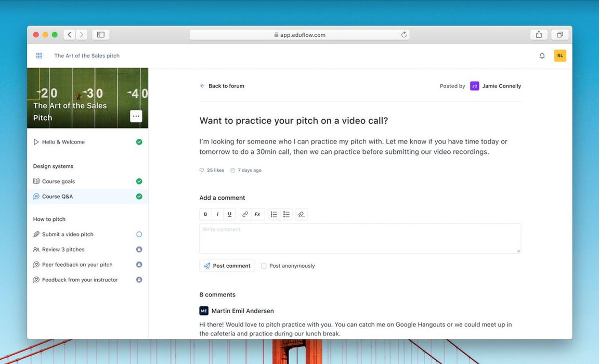Viewport: 599px width, 364px height.
Task: Select the underline formatting icon
Action: [229, 214]
